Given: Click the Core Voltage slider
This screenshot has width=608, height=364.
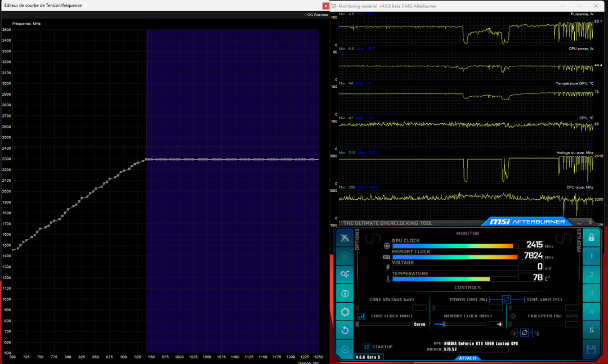Looking at the screenshot, I should 383,308.
